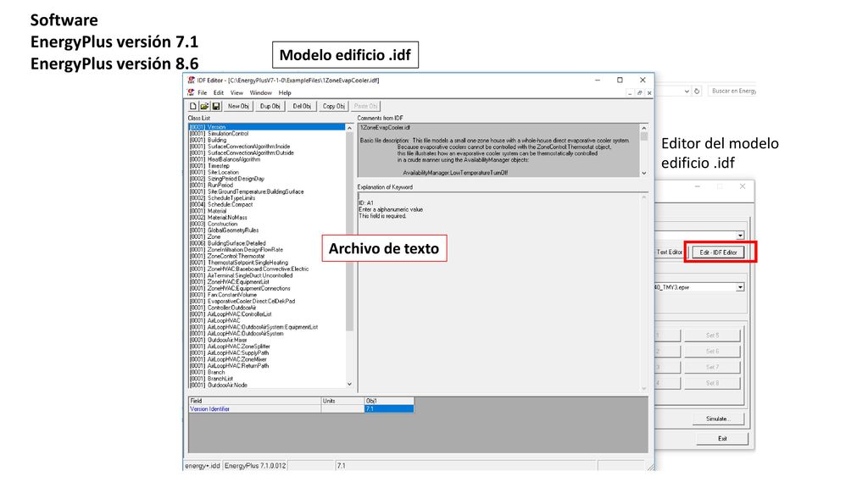This screenshot has width=868, height=488.
Task: Click the greyed Paste Obj button
Action: coord(365,106)
